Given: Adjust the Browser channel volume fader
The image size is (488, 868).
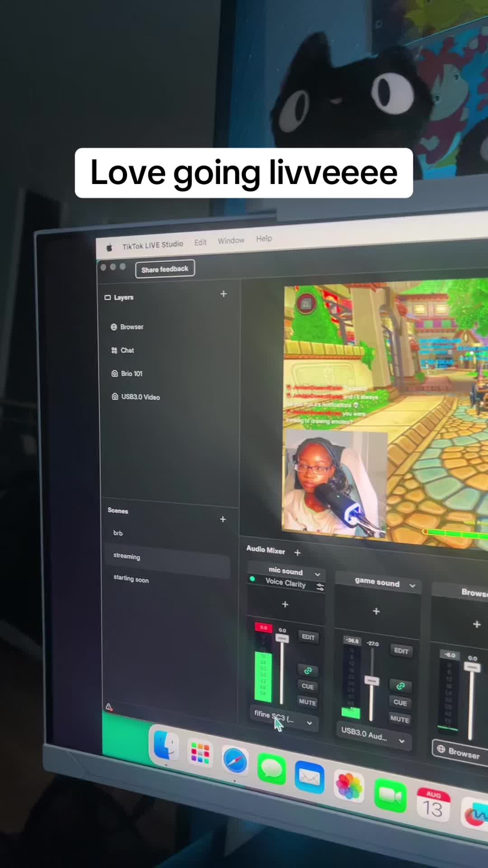Looking at the screenshot, I should coord(472,667).
